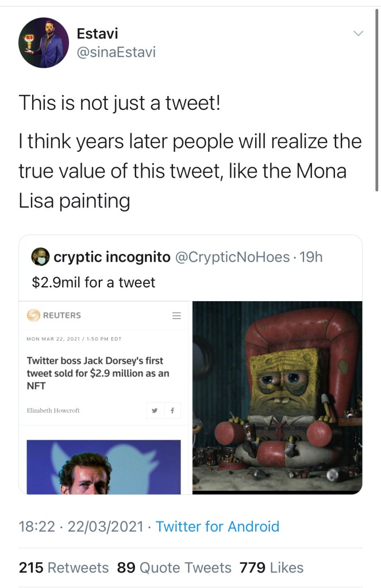381x588 pixels.
Task: Open the sad SpongeBob image
Action: (x=277, y=397)
